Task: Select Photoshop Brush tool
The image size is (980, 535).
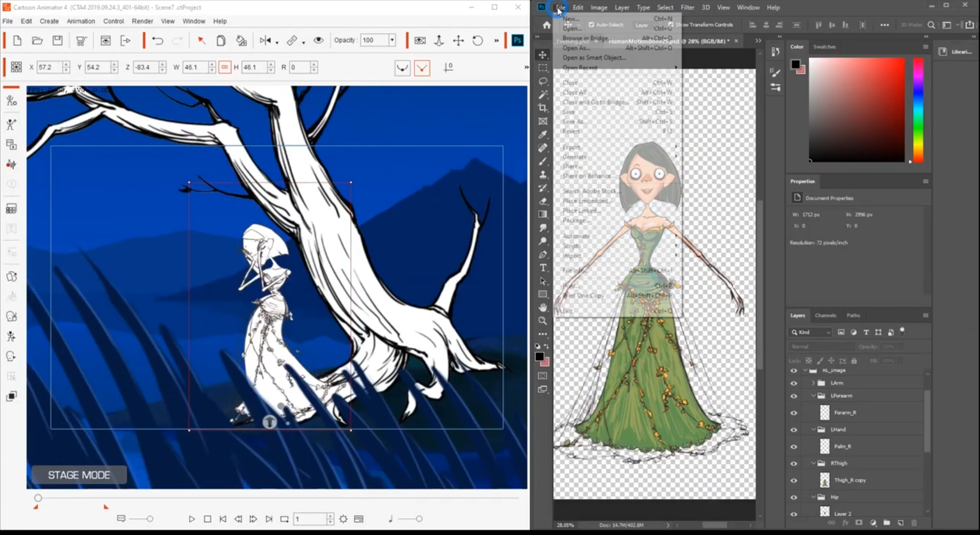Action: 543,162
